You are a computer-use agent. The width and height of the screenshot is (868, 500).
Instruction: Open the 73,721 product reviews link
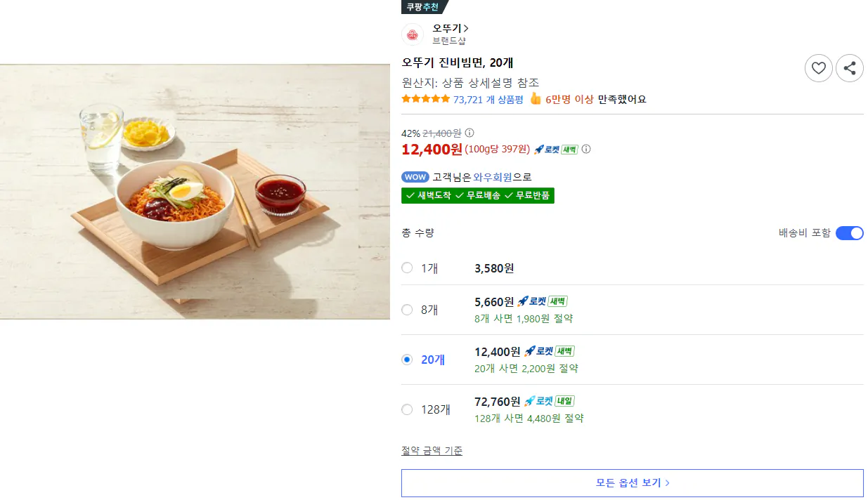[x=488, y=99]
